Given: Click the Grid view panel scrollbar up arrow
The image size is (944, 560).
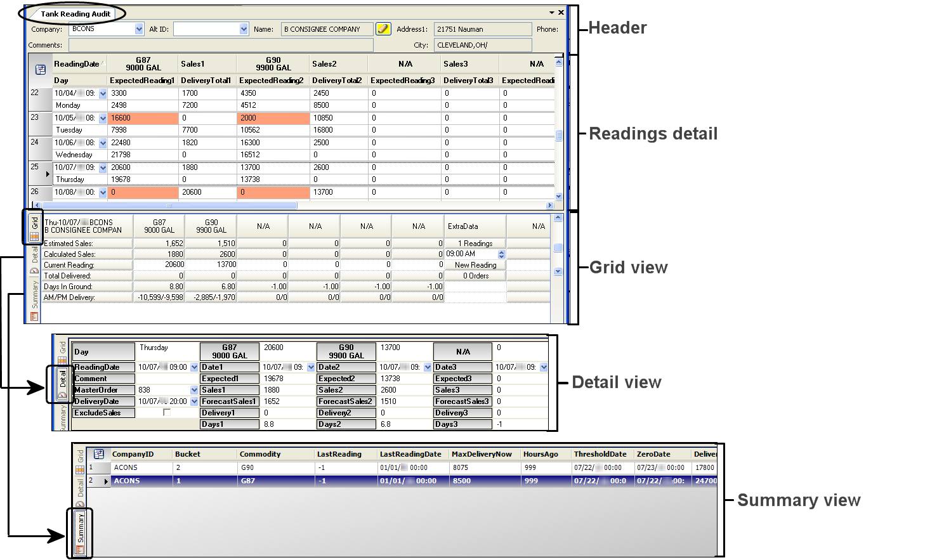Looking at the screenshot, I should pyautogui.click(x=558, y=218).
